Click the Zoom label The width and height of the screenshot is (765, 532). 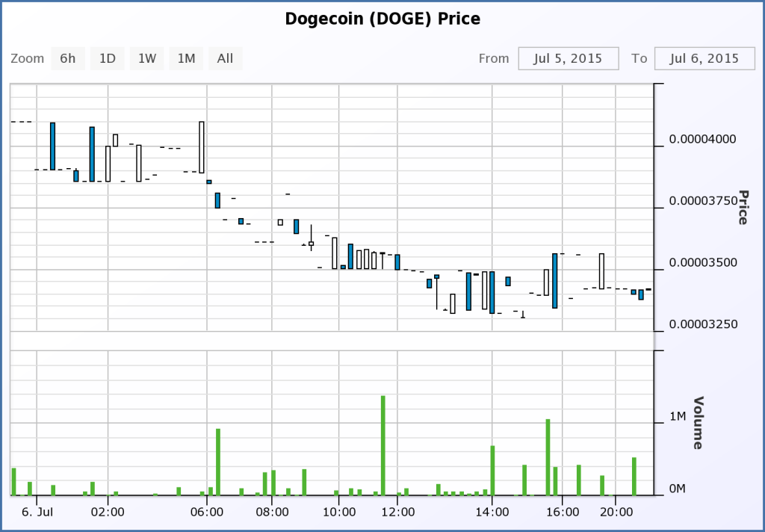[28, 58]
